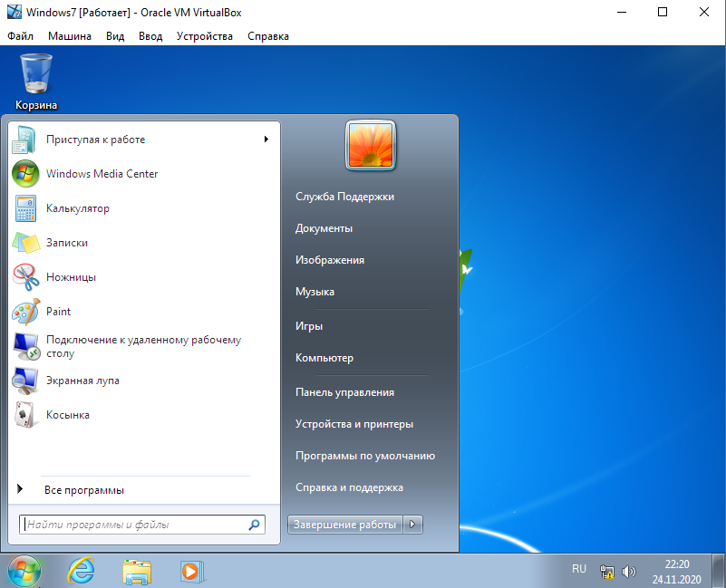
Task: Open the Записки sticky notes app
Action: (x=67, y=243)
